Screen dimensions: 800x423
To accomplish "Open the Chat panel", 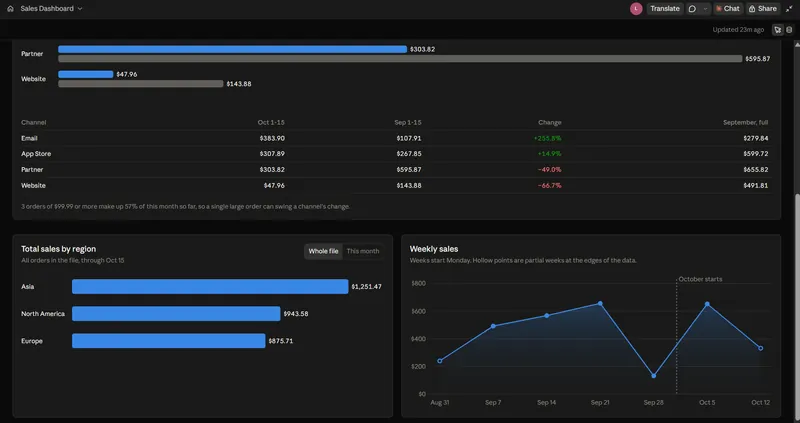I will (x=728, y=9).
